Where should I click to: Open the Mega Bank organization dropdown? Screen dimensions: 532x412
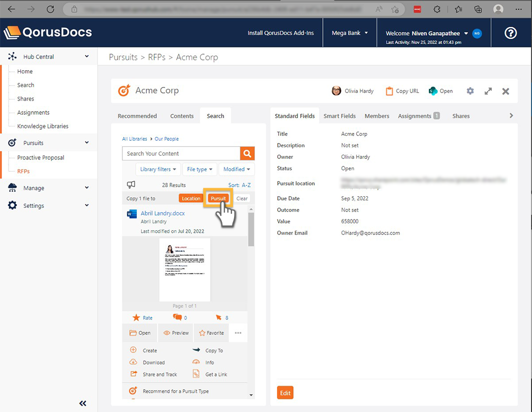pyautogui.click(x=350, y=33)
